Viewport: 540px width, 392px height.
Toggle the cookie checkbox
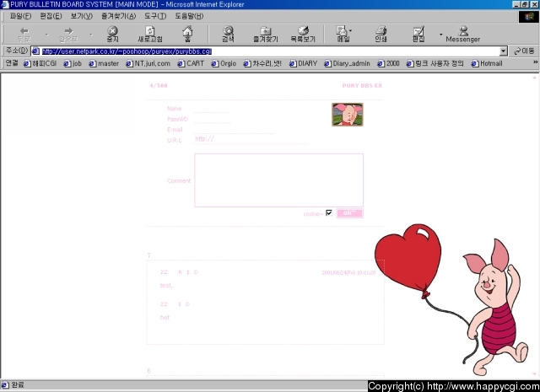click(x=329, y=212)
